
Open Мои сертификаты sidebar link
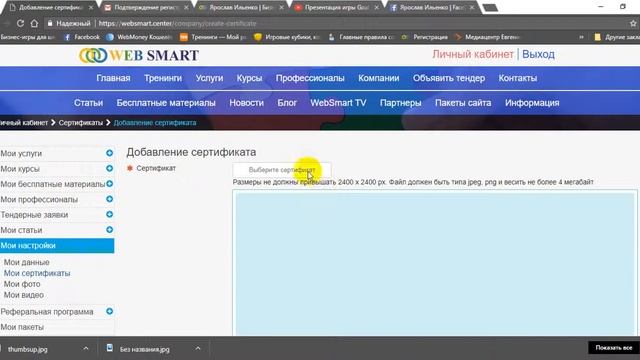pos(37,273)
